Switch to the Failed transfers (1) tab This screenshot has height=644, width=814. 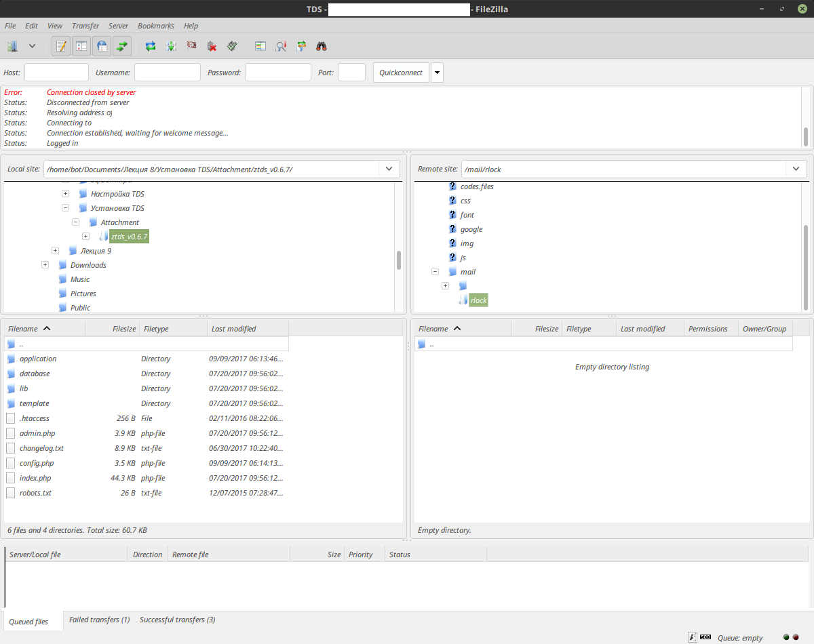[100, 620]
